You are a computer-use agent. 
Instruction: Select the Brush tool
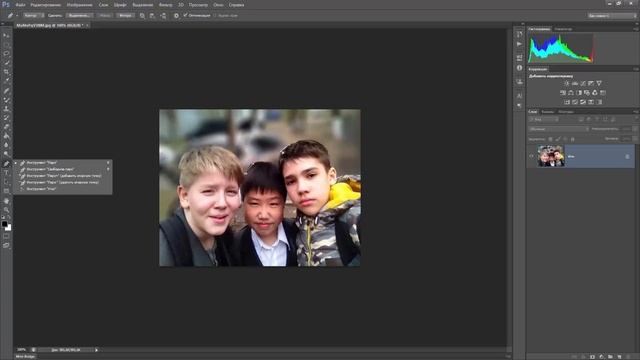(x=6, y=100)
